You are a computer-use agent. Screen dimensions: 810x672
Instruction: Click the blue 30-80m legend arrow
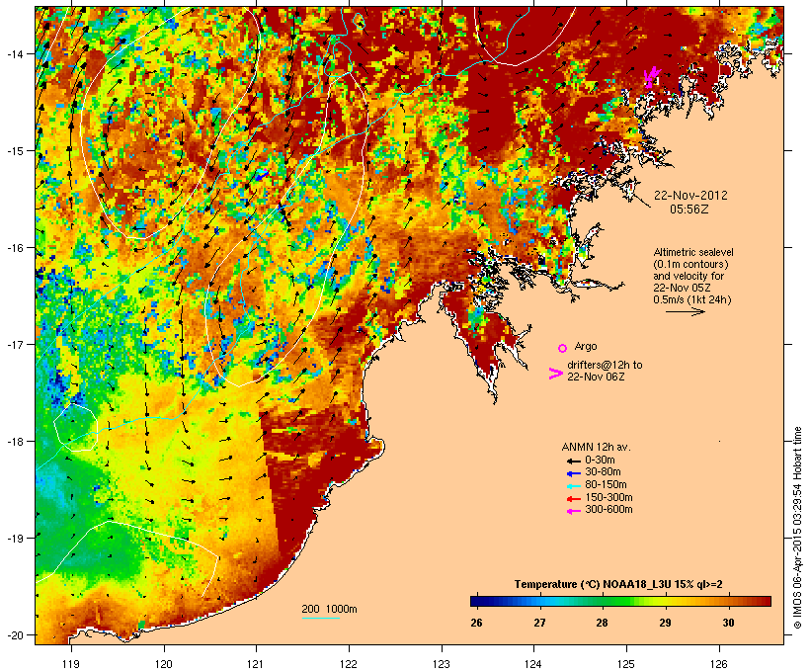coord(573,473)
